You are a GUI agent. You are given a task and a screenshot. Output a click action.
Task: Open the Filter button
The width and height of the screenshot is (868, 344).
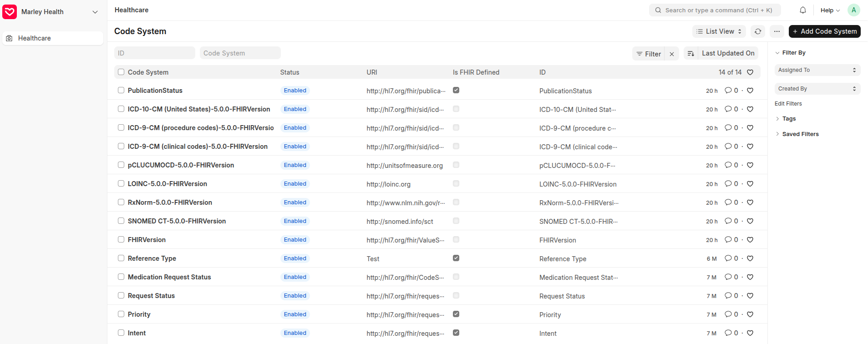click(x=649, y=54)
